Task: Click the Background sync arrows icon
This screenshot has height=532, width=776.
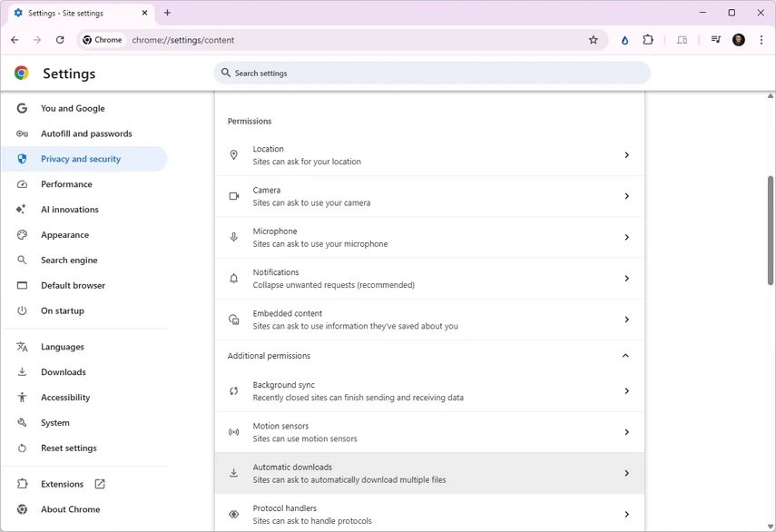Action: (x=234, y=390)
